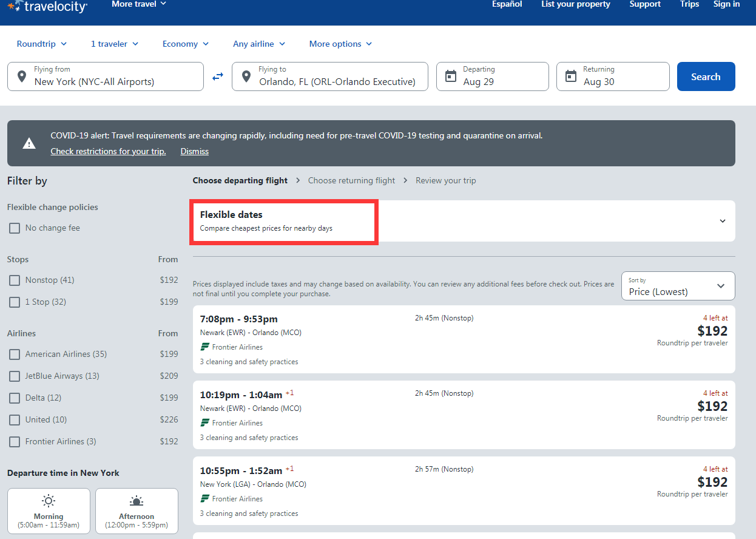Click Choose returning flight step
The width and height of the screenshot is (756, 539).
point(351,180)
